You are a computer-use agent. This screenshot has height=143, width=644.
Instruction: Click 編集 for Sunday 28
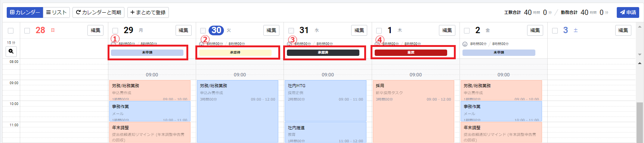click(96, 30)
